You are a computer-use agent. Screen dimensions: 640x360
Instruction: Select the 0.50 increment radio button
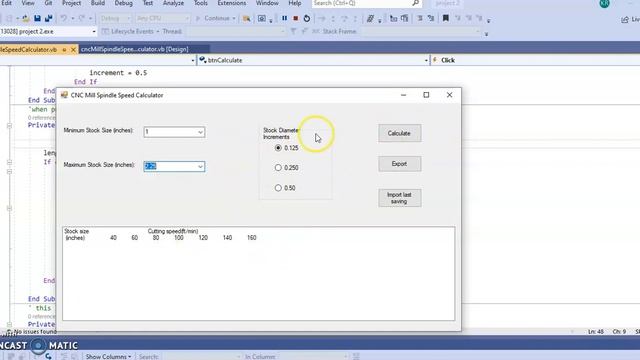point(278,188)
